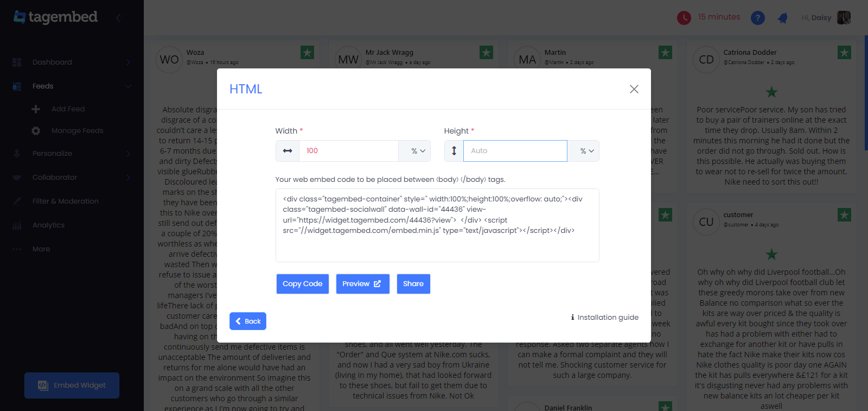Screen dimensions: 868x411
Task: Click the plus icon beside Add Feed
Action: (x=36, y=109)
